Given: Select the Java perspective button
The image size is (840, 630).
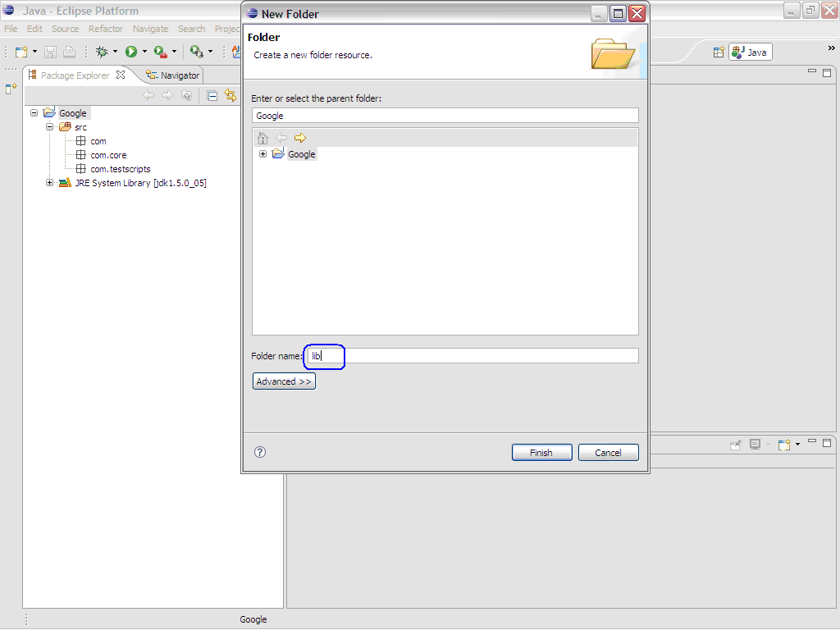Looking at the screenshot, I should click(750, 52).
